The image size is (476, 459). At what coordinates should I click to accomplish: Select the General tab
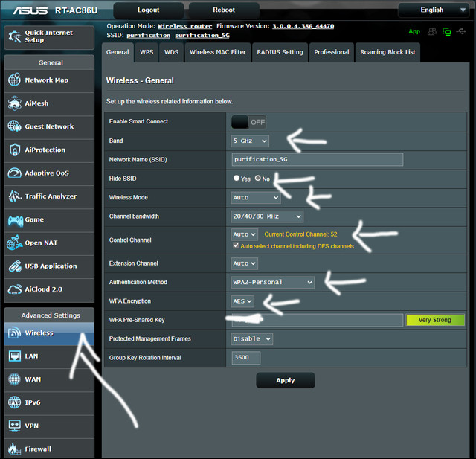118,52
